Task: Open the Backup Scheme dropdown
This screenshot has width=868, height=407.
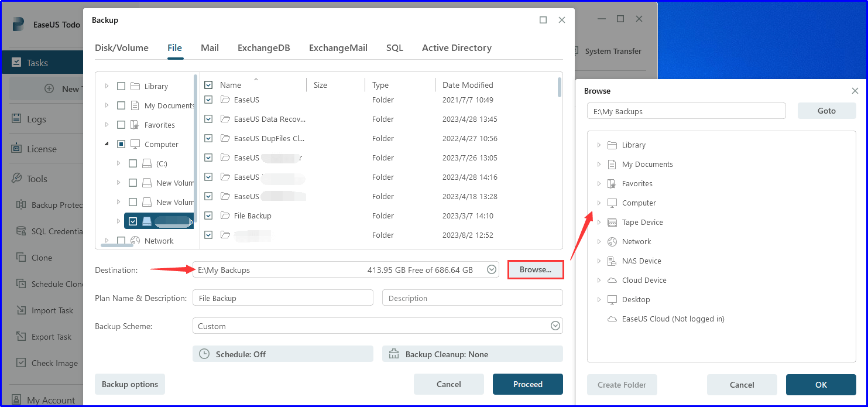Action: 555,326
